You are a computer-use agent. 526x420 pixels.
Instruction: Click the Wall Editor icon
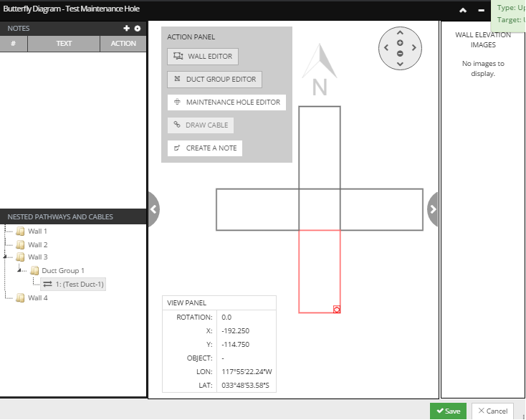tap(178, 56)
